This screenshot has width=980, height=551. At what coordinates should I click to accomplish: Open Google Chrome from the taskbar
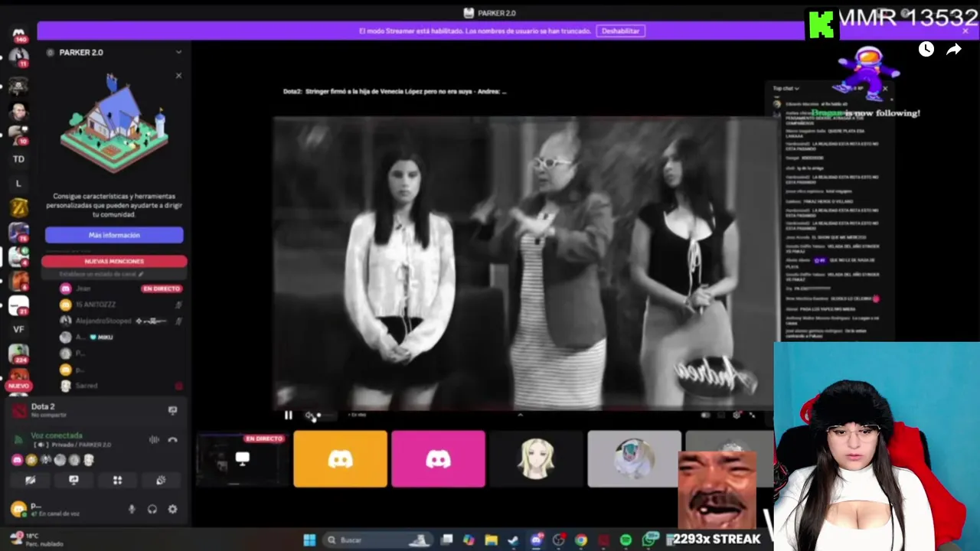[581, 540]
